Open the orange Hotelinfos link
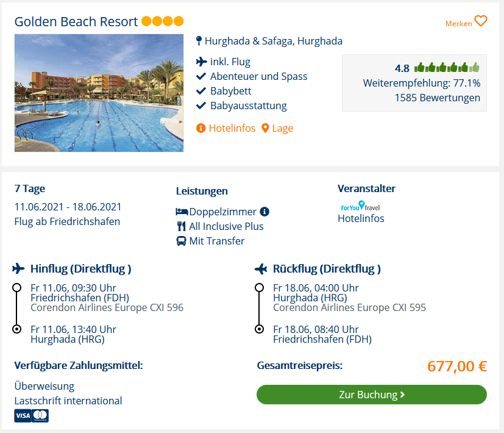This screenshot has height=433, width=504. tap(232, 128)
